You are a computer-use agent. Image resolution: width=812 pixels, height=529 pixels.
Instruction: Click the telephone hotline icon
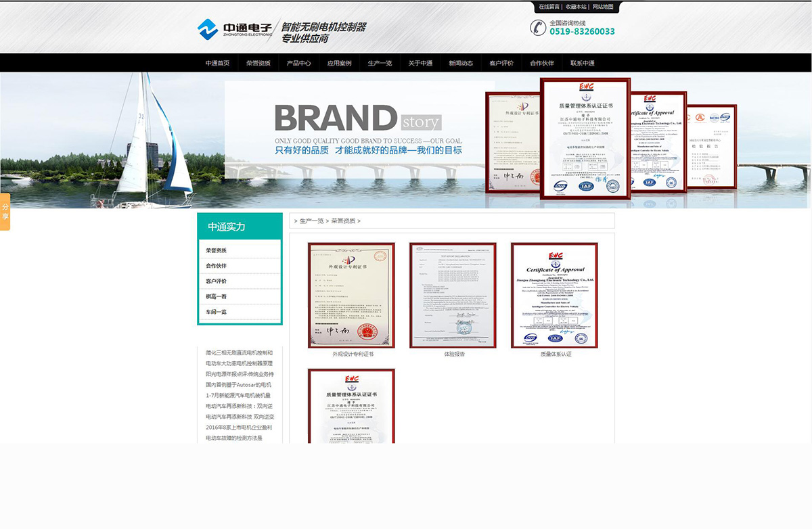tap(538, 28)
